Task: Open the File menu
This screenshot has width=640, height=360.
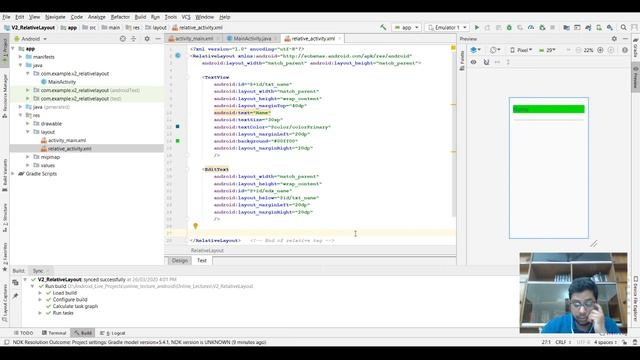Action: [x=6, y=17]
